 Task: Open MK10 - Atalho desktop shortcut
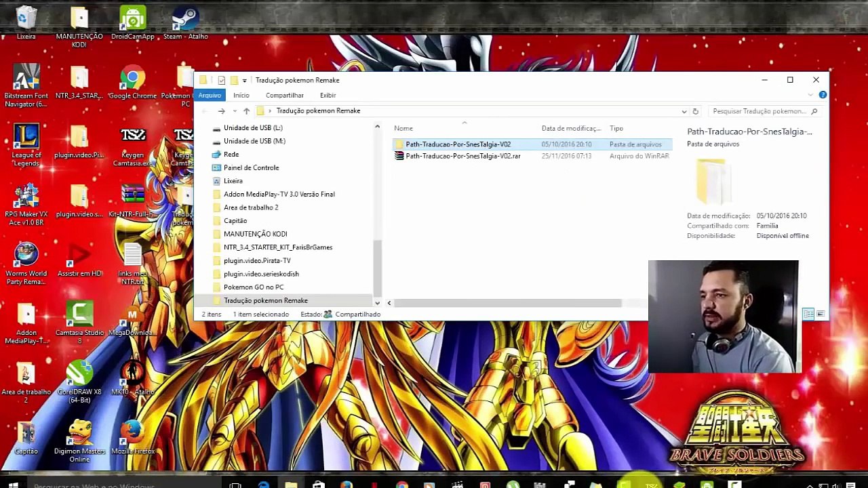(133, 379)
